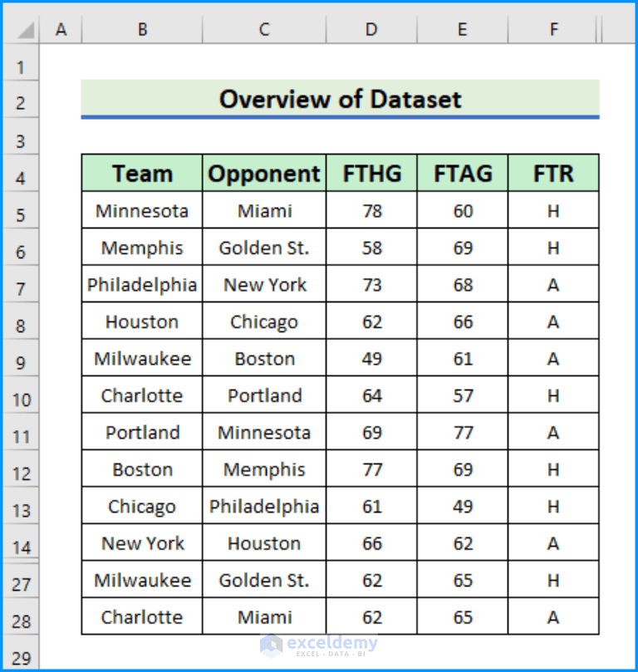Click the cell containing Minnesota
The width and height of the screenshot is (638, 672).
click(141, 210)
